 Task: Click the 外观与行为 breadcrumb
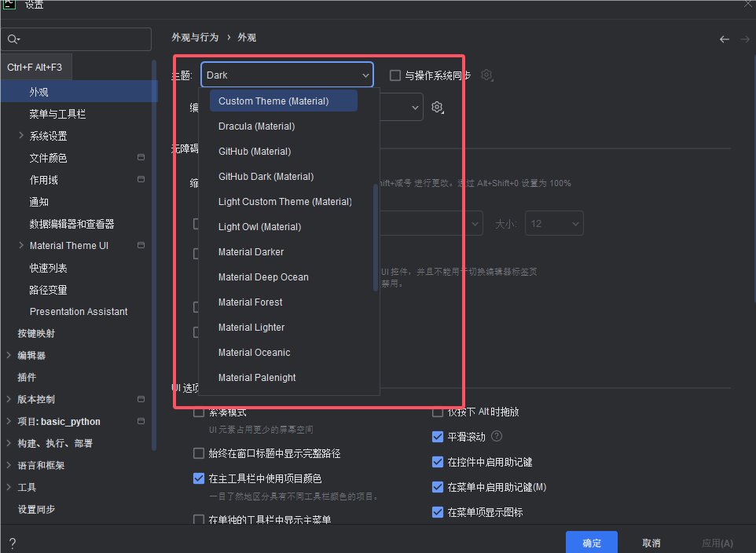[x=195, y=38]
